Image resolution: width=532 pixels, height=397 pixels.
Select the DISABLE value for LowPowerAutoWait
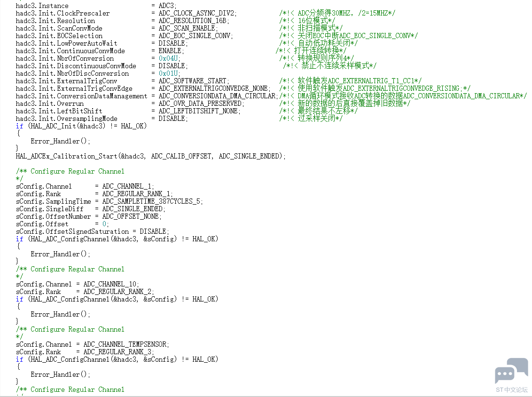tap(172, 43)
